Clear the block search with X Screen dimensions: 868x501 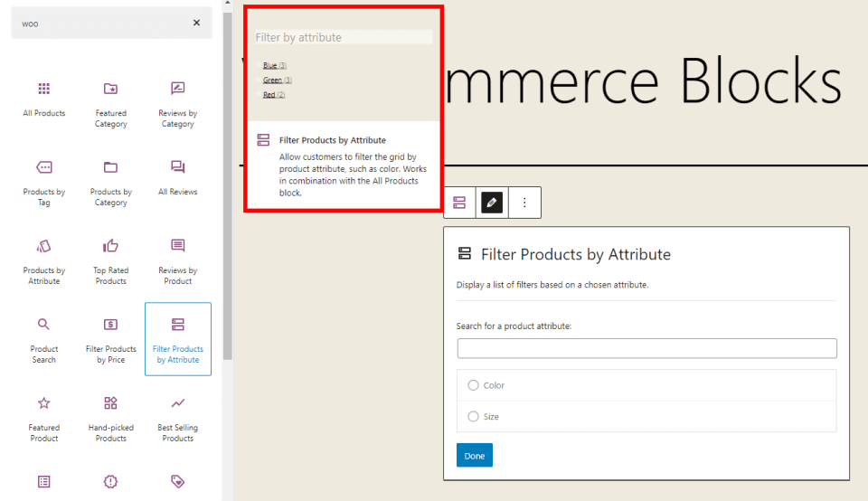(196, 24)
